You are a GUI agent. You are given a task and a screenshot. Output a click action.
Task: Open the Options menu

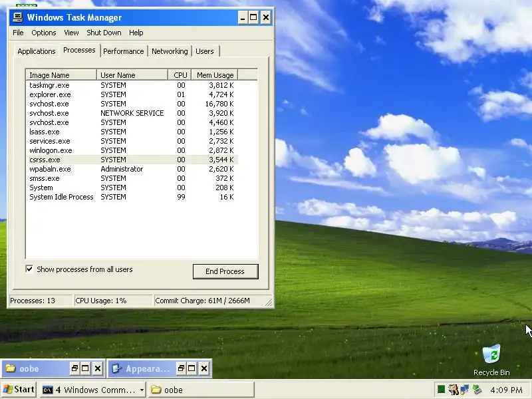[44, 33]
